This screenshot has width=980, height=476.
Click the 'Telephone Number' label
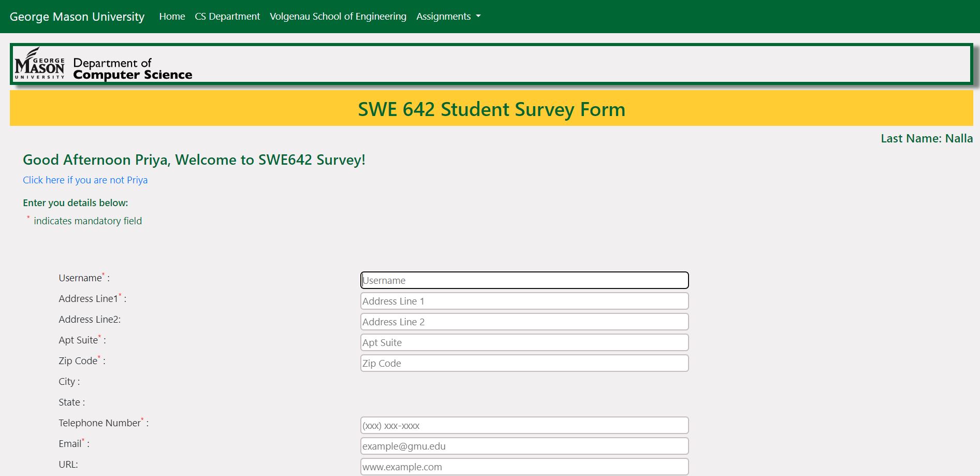click(104, 423)
